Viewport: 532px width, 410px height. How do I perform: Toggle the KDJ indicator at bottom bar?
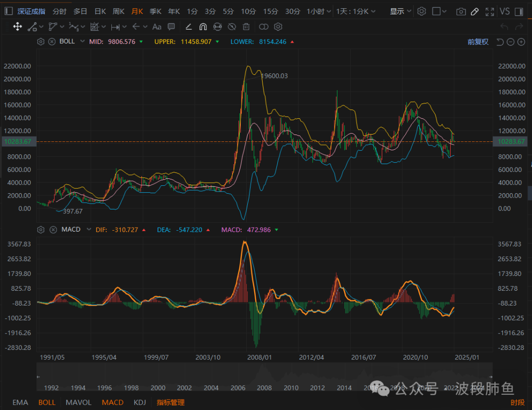click(140, 402)
